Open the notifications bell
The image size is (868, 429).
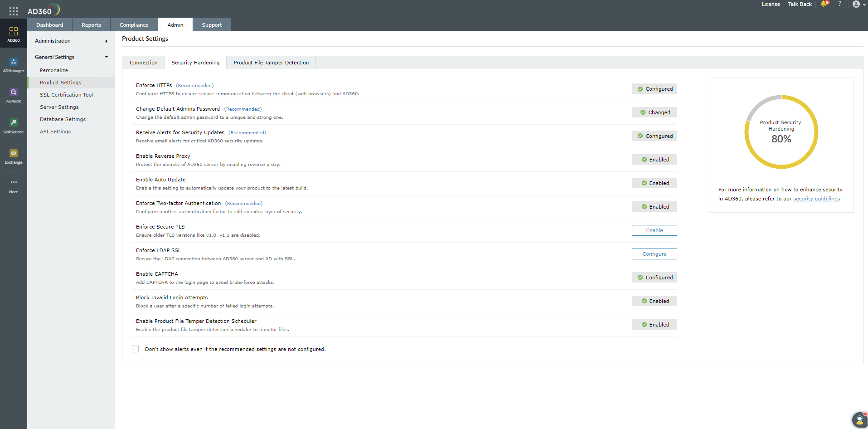click(x=824, y=4)
